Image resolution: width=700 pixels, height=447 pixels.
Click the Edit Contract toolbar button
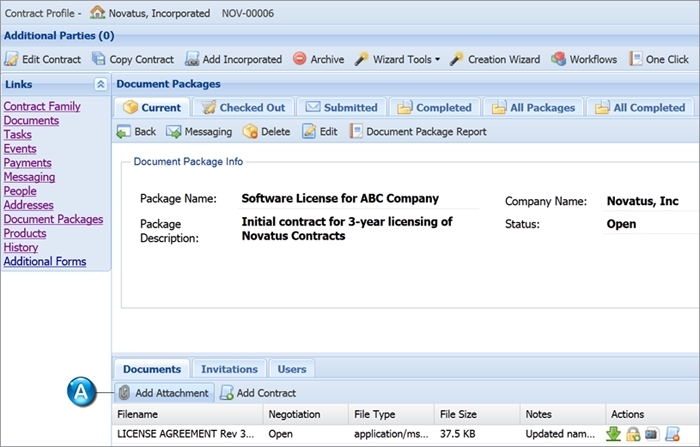[x=43, y=59]
